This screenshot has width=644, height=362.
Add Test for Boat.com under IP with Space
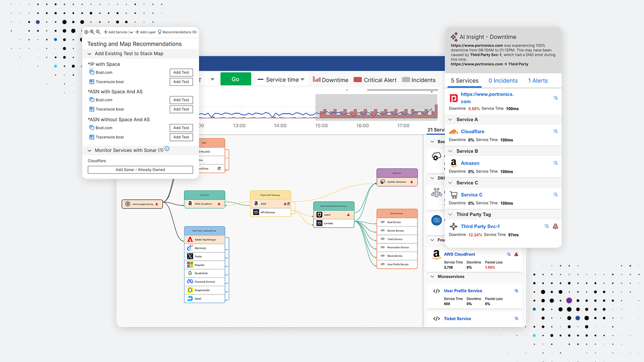[181, 72]
